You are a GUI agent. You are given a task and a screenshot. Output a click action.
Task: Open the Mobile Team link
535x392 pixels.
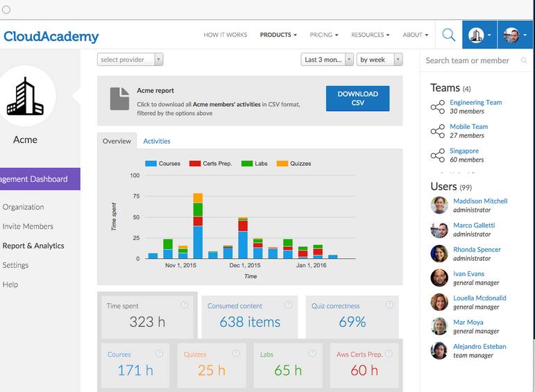(x=469, y=126)
